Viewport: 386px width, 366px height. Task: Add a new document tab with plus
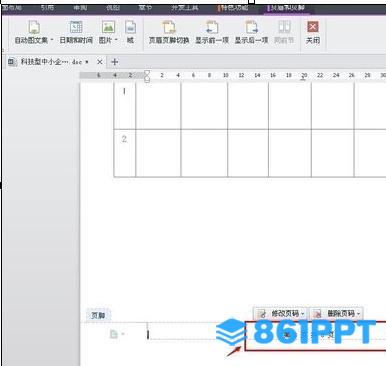point(114,62)
